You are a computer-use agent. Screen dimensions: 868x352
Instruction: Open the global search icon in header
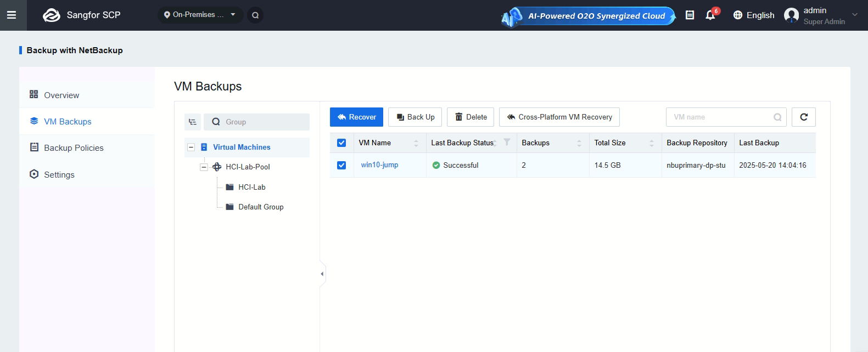point(255,15)
